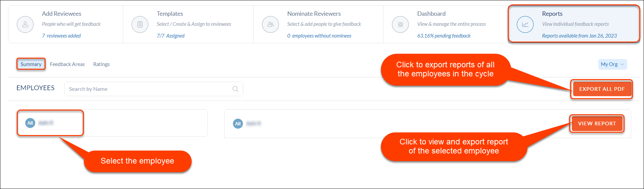Screen dimensions: 644x189
Task: Click 63.16% pending feedback link
Action: (444, 36)
